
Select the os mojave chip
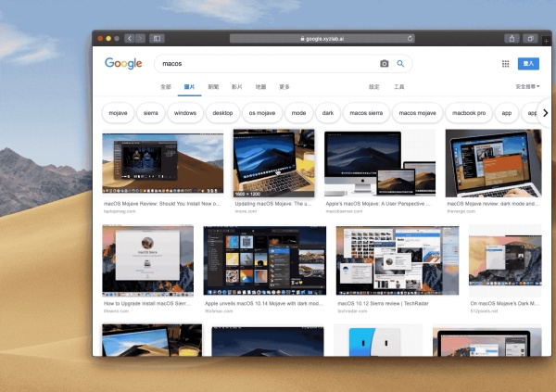[x=262, y=113]
